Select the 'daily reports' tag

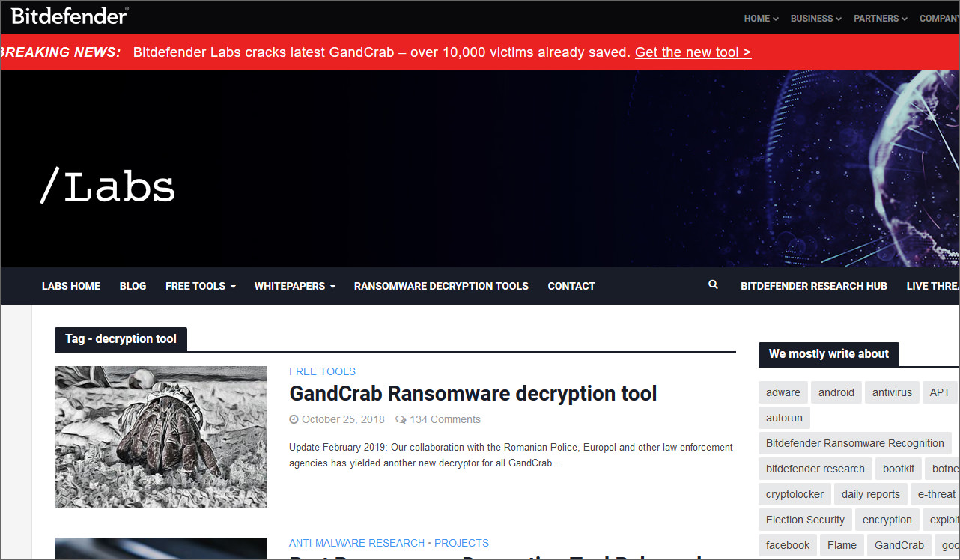pos(871,494)
